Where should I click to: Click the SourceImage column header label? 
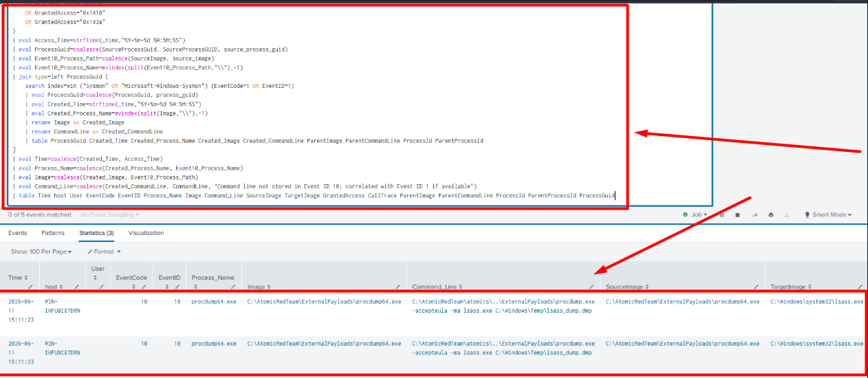click(623, 287)
